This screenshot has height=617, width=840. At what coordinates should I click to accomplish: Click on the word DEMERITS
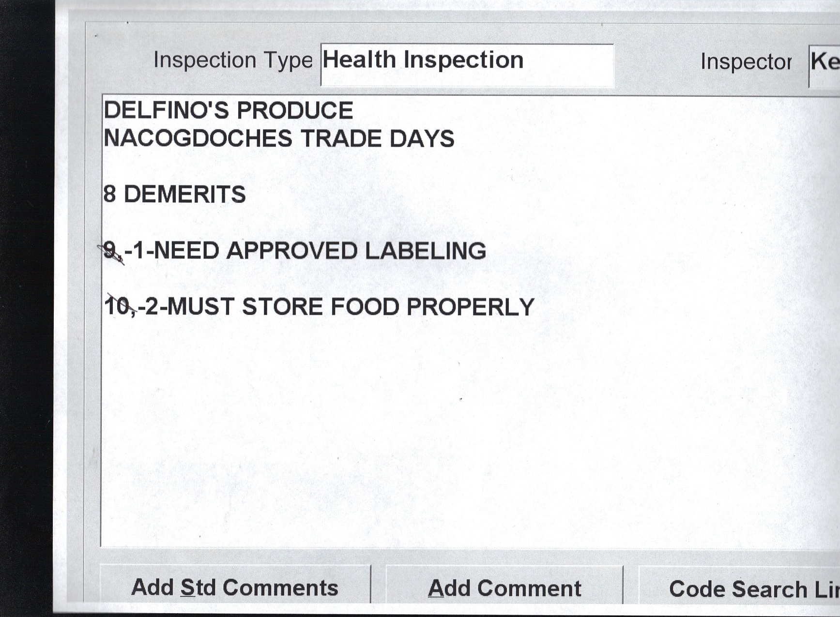coord(185,195)
